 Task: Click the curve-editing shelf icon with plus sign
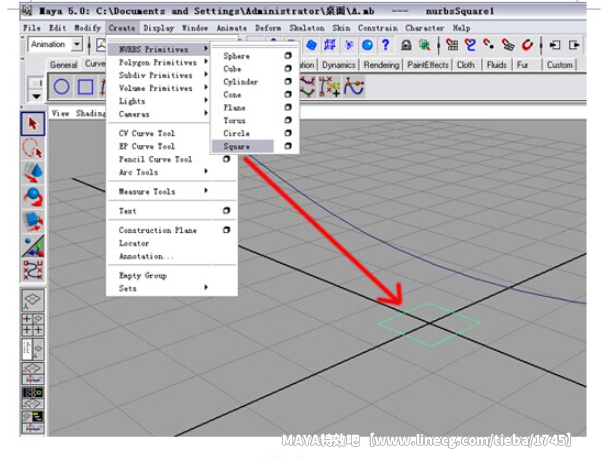click(329, 87)
